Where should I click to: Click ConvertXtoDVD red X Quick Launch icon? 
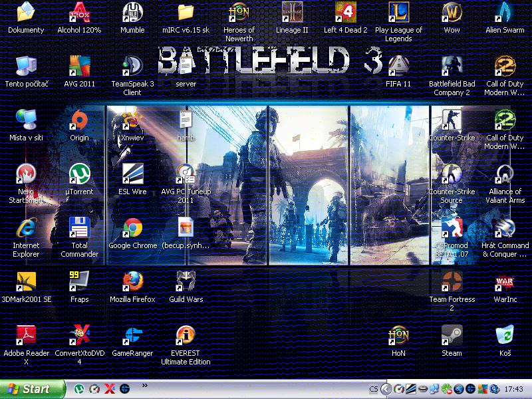(109, 389)
